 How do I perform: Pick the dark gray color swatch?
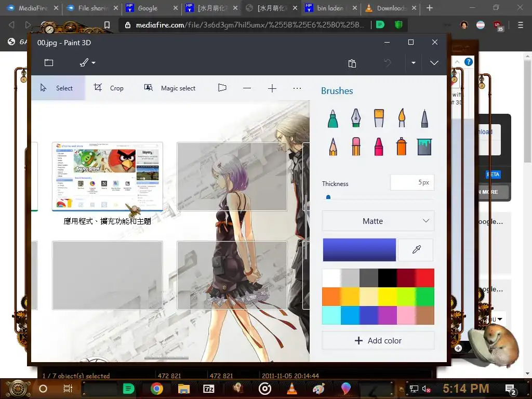369,278
